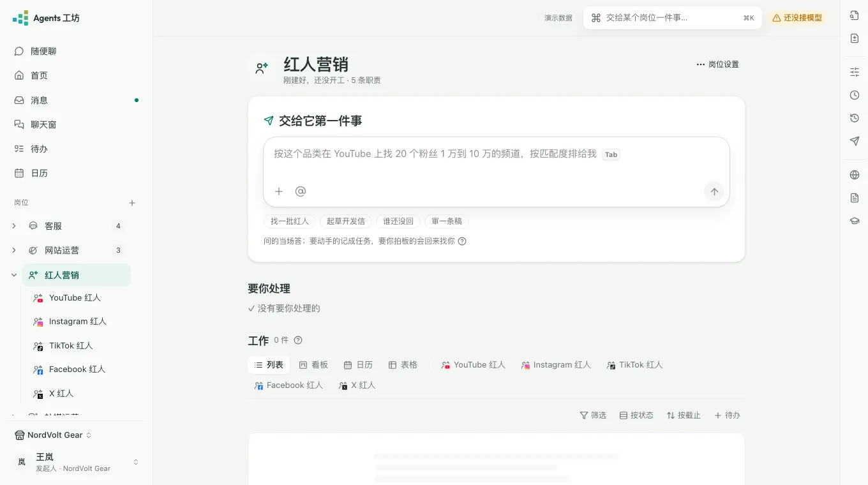The height and width of the screenshot is (485, 868).
Task: Collapse the 红人营销 group
Action: coord(14,275)
